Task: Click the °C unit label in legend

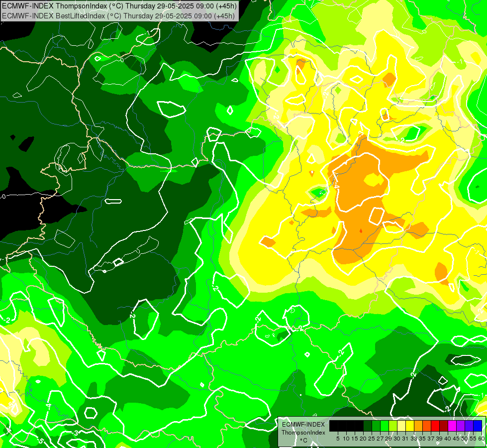Action: 304,440
